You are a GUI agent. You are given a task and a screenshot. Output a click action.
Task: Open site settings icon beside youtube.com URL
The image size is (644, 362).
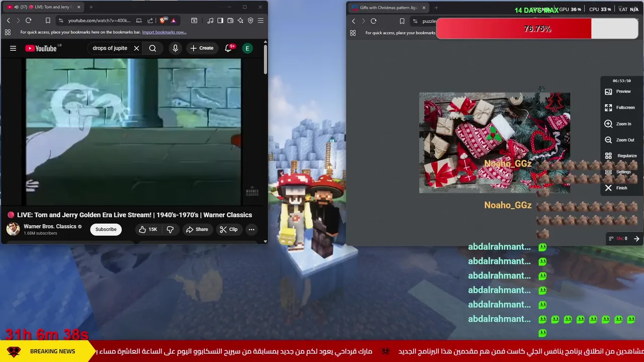tap(61, 21)
